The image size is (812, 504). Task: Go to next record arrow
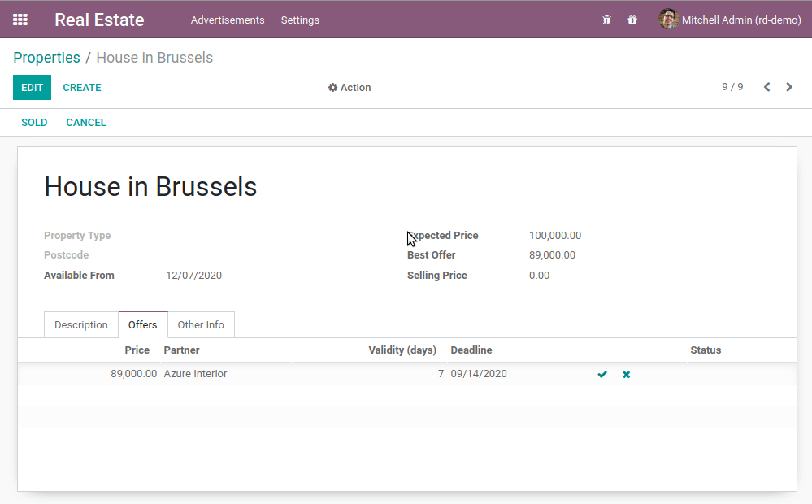coord(789,87)
